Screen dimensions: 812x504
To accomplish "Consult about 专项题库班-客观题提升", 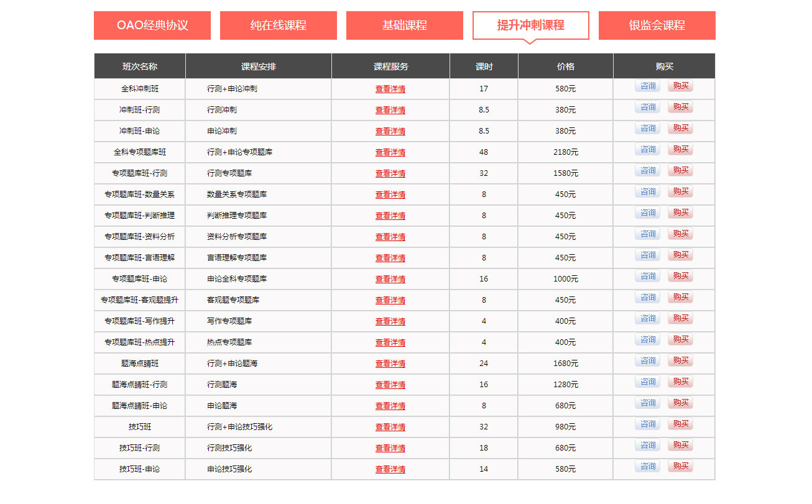I will [x=648, y=297].
